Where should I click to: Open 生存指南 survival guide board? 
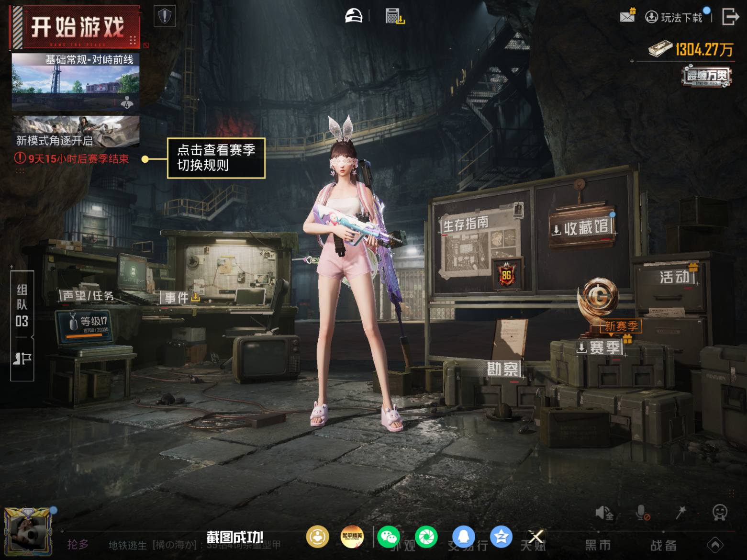click(x=465, y=224)
